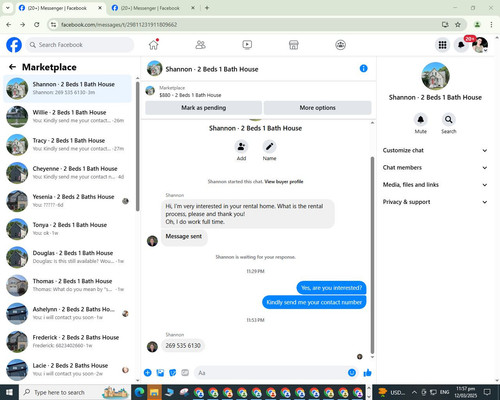Open the Facebook menu grid icon
This screenshot has width=500, height=400.
(x=442, y=45)
